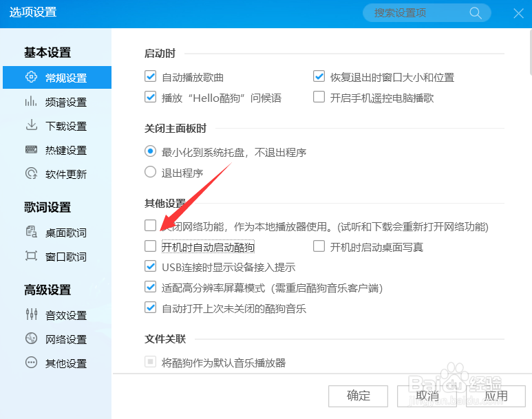Click the 文件关联 section title
The width and height of the screenshot is (532, 419).
coord(165,339)
